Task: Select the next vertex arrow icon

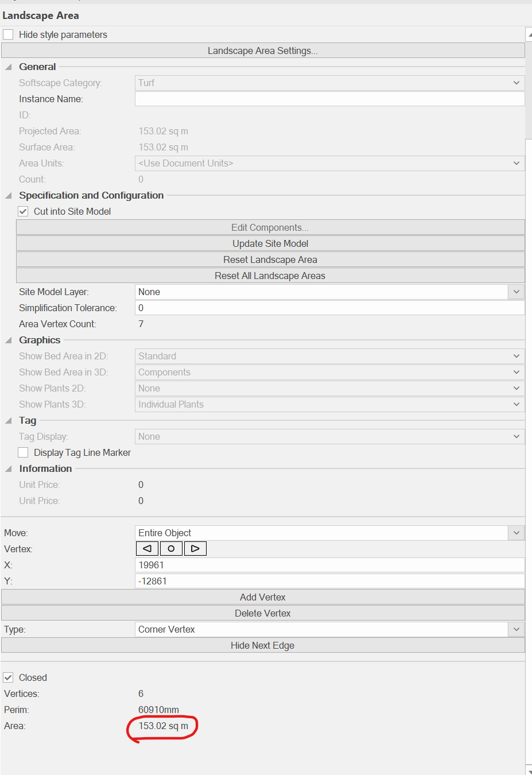Action: coord(195,548)
